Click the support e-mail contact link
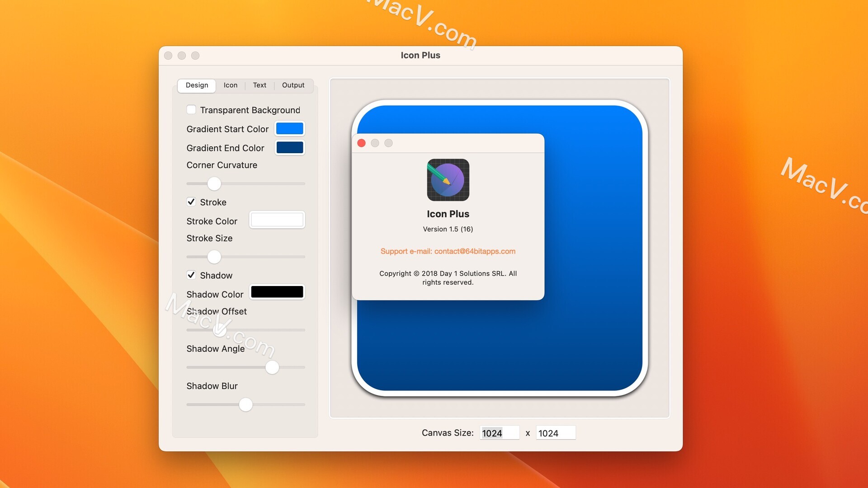The height and width of the screenshot is (488, 868). click(x=448, y=251)
